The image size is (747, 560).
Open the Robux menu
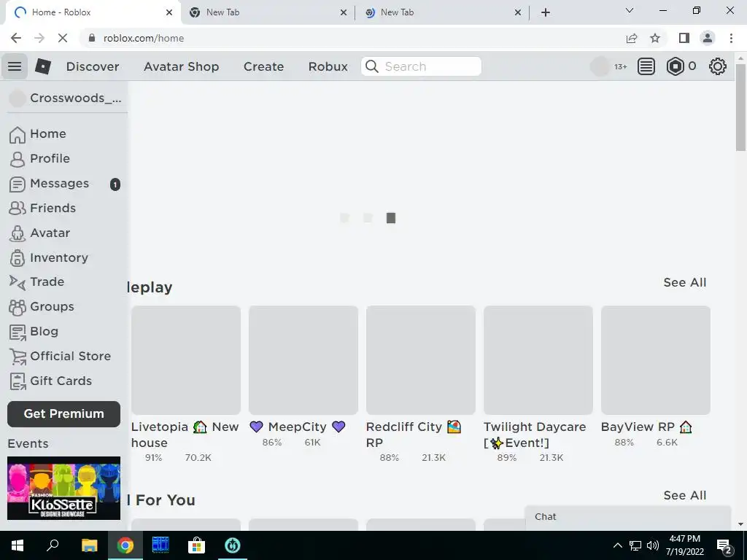pyautogui.click(x=328, y=66)
